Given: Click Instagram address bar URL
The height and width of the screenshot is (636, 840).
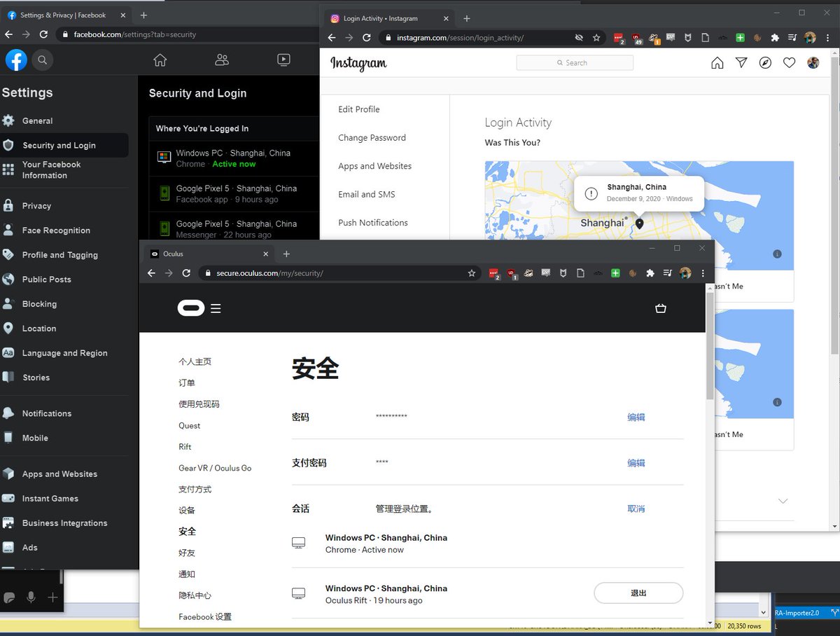Looking at the screenshot, I should [x=460, y=38].
